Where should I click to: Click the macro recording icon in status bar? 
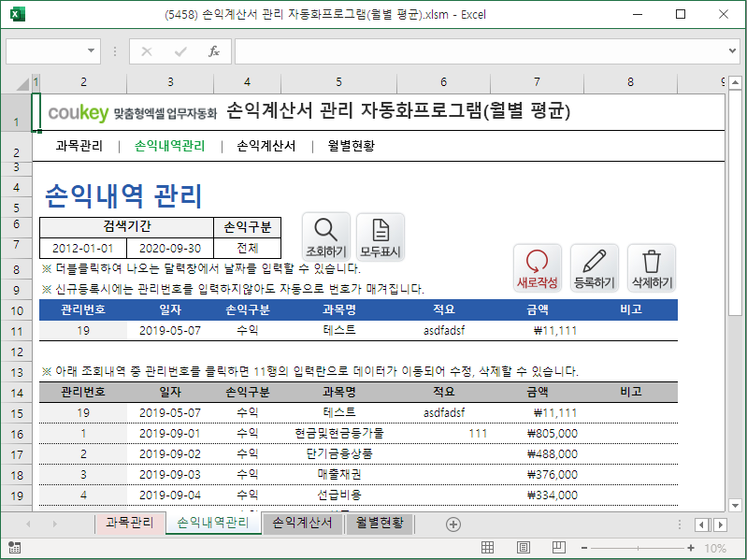click(x=14, y=548)
